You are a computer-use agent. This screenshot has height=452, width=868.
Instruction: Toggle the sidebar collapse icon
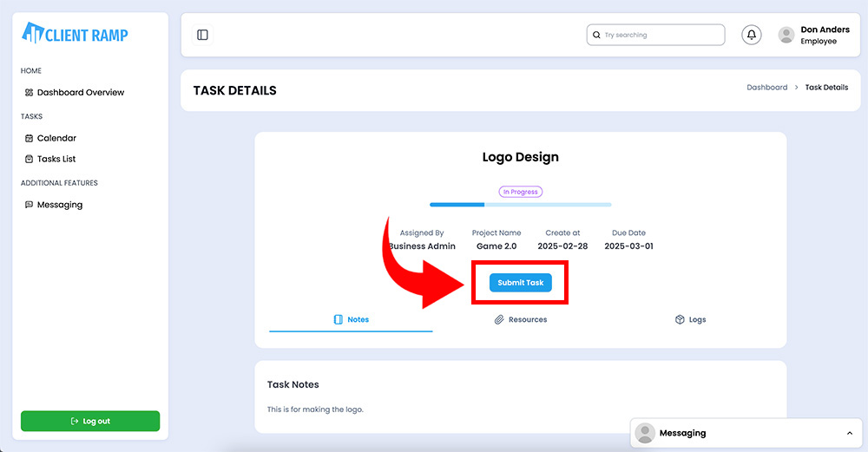click(x=202, y=35)
